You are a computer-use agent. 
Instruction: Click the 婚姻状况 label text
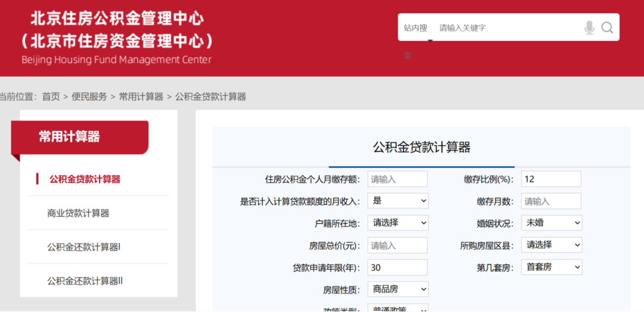[494, 223]
